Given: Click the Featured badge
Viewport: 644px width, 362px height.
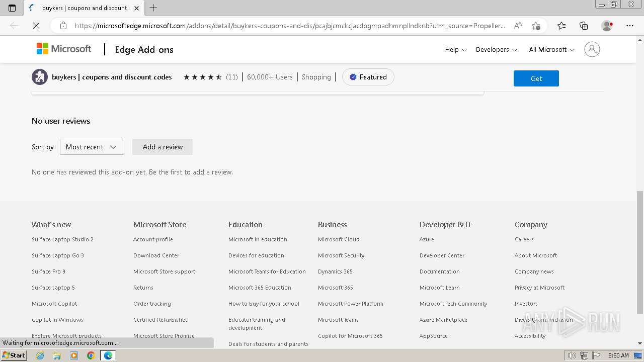Looking at the screenshot, I should pos(368,77).
